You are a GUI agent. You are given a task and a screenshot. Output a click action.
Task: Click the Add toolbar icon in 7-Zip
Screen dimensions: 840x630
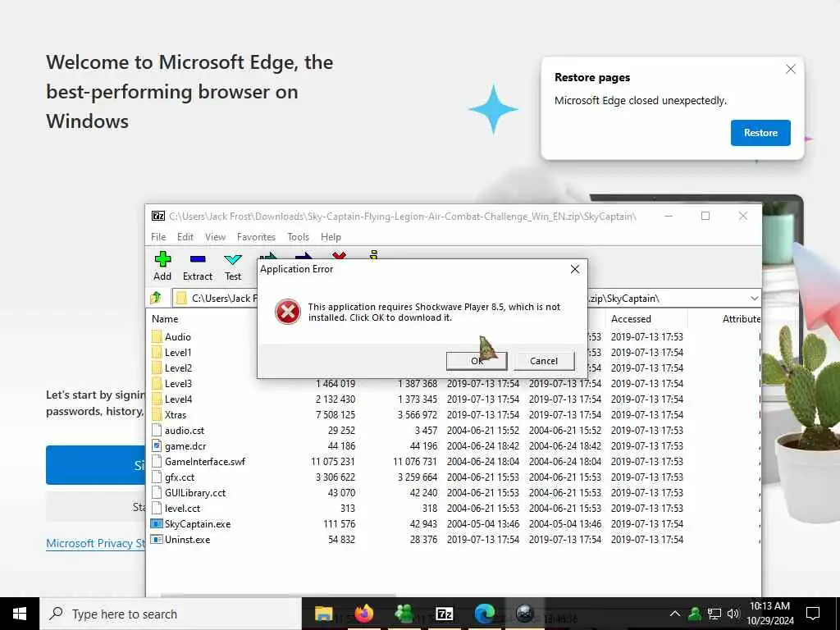coord(162,267)
